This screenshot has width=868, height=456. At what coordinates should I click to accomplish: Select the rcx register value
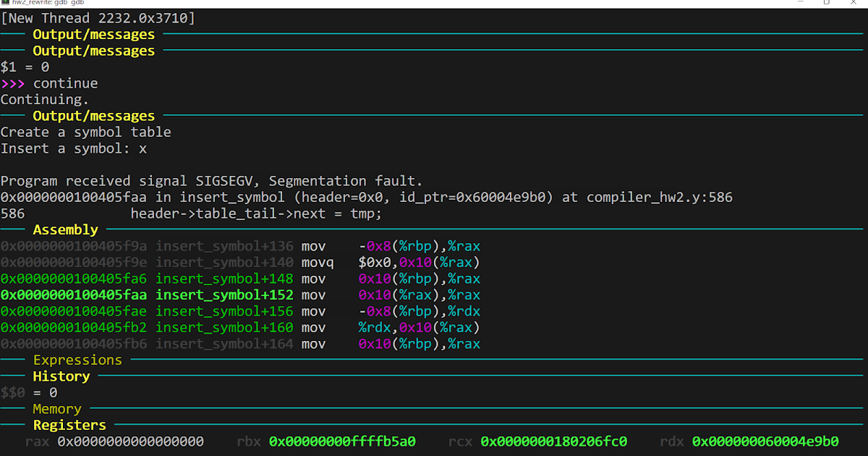(x=553, y=441)
